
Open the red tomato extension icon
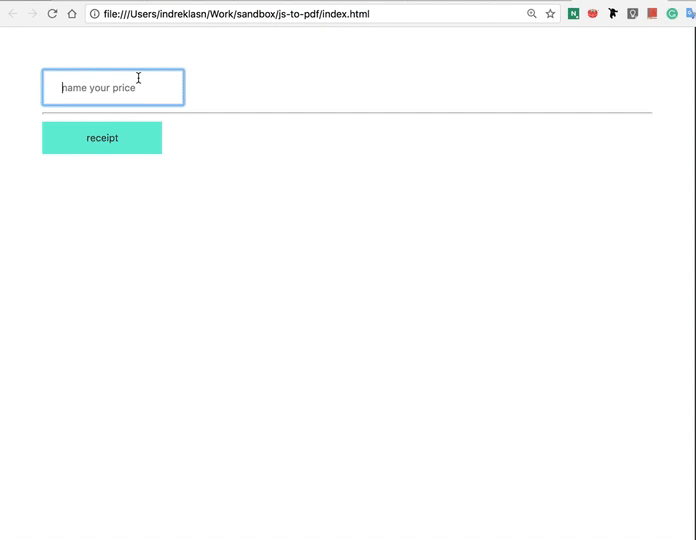(x=593, y=14)
